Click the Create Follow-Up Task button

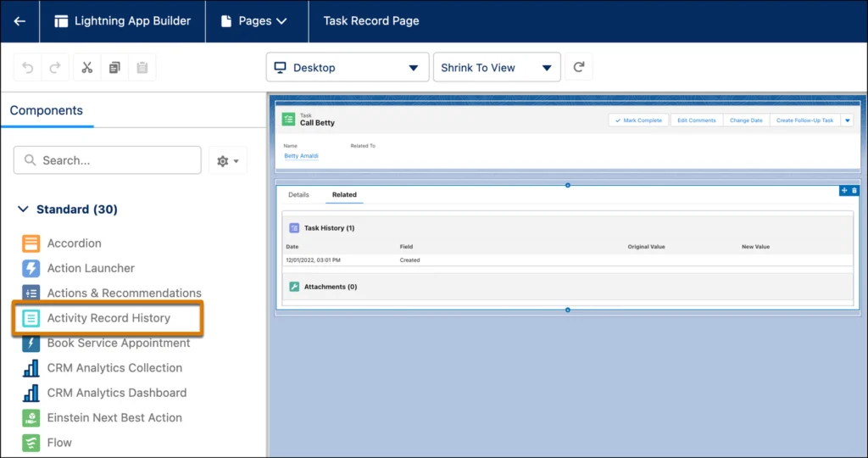(x=804, y=120)
